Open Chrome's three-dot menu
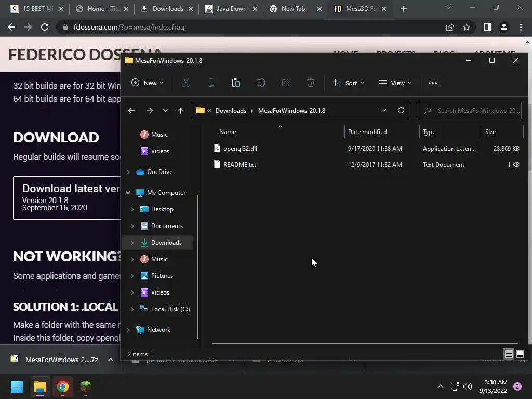Image resolution: width=532 pixels, height=399 pixels. [521, 27]
